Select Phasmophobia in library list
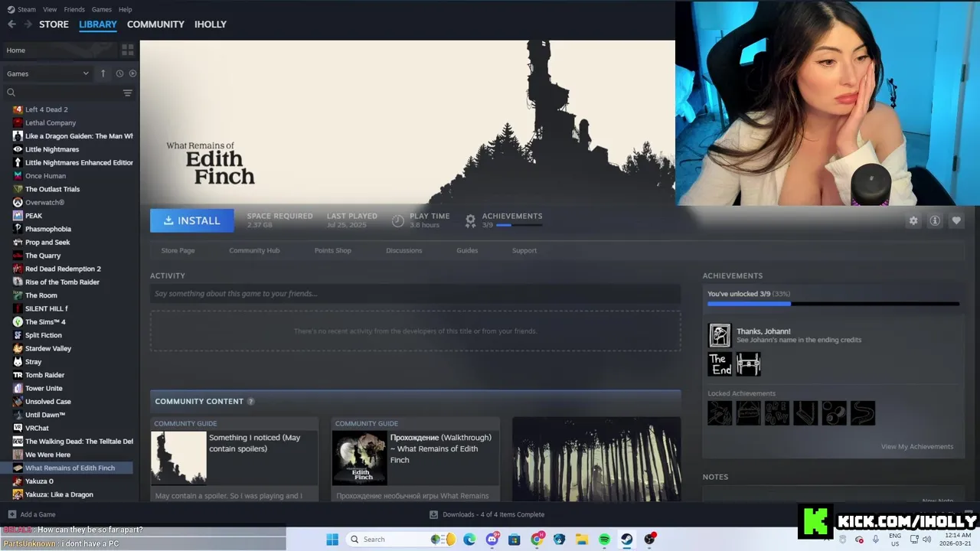This screenshot has height=551, width=980. coord(48,229)
